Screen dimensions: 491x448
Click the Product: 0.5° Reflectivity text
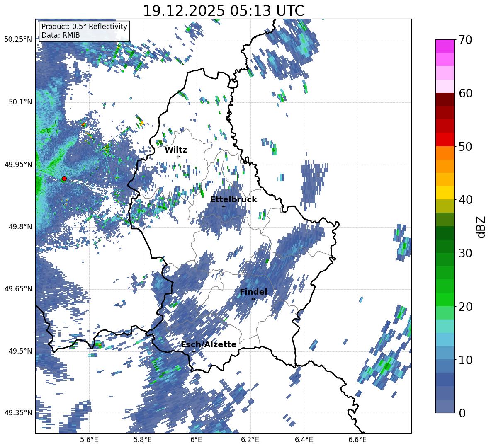click(x=84, y=27)
